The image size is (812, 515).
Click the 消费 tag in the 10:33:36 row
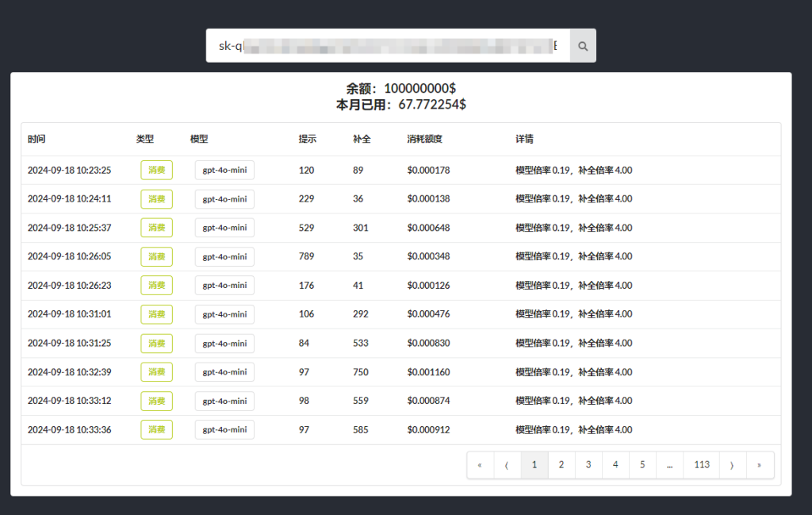(156, 430)
